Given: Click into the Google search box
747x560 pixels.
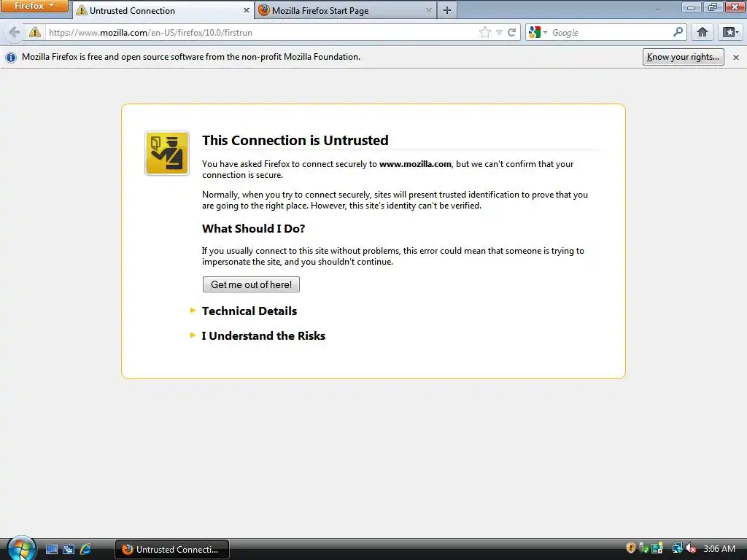Looking at the screenshot, I should tap(611, 32).
